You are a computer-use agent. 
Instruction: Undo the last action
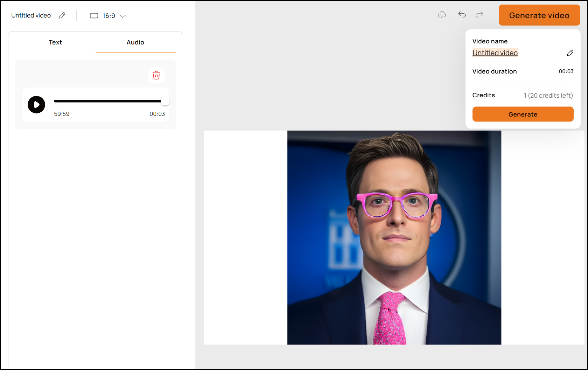462,14
